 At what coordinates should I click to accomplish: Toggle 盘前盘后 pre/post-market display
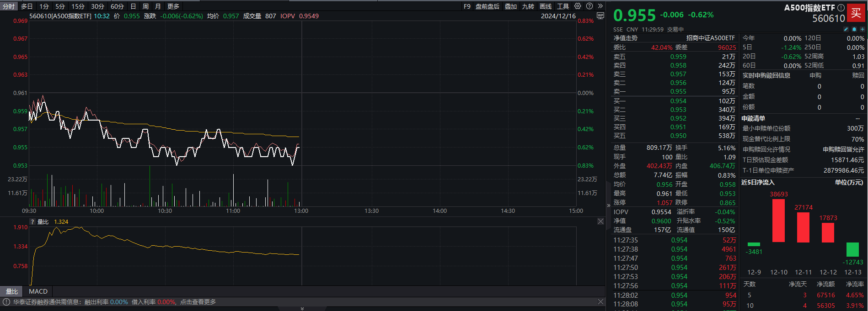pyautogui.click(x=487, y=6)
